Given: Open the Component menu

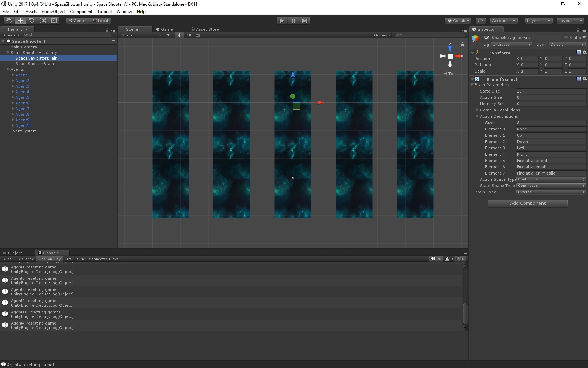Looking at the screenshot, I should 81,11.
